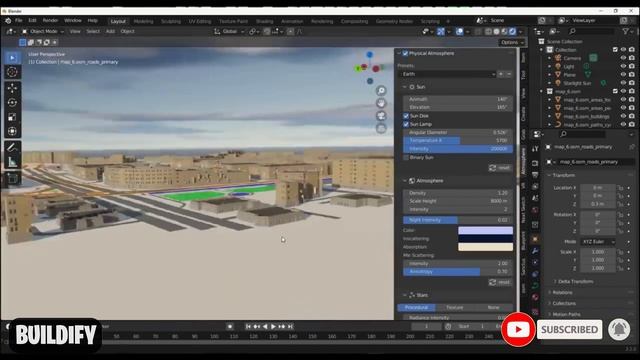Open the File menu
Viewport: 640px width, 360px height.
(19, 20)
